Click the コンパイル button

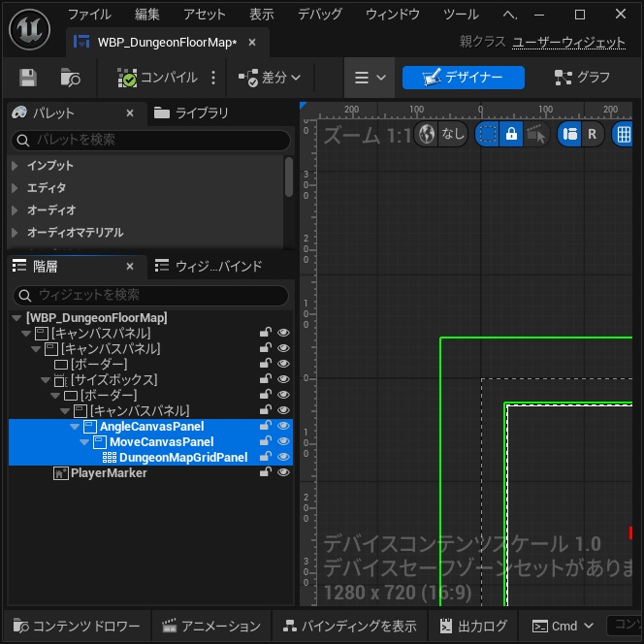point(158,78)
